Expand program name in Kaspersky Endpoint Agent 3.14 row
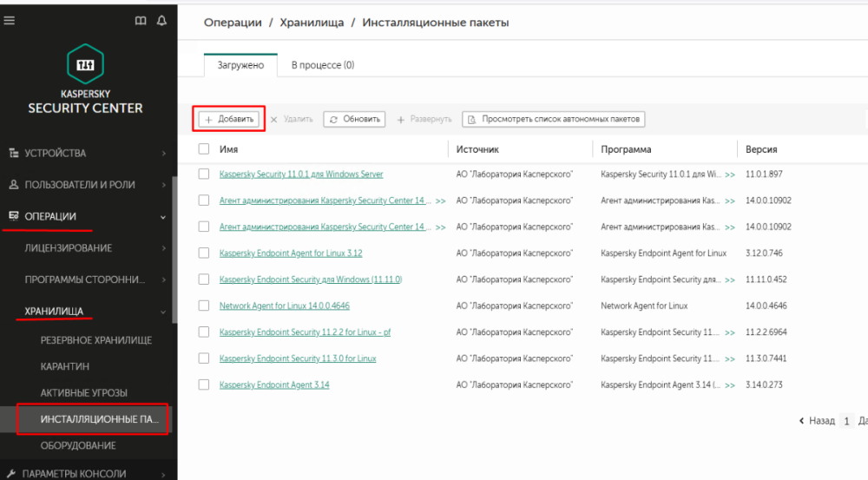 point(730,385)
